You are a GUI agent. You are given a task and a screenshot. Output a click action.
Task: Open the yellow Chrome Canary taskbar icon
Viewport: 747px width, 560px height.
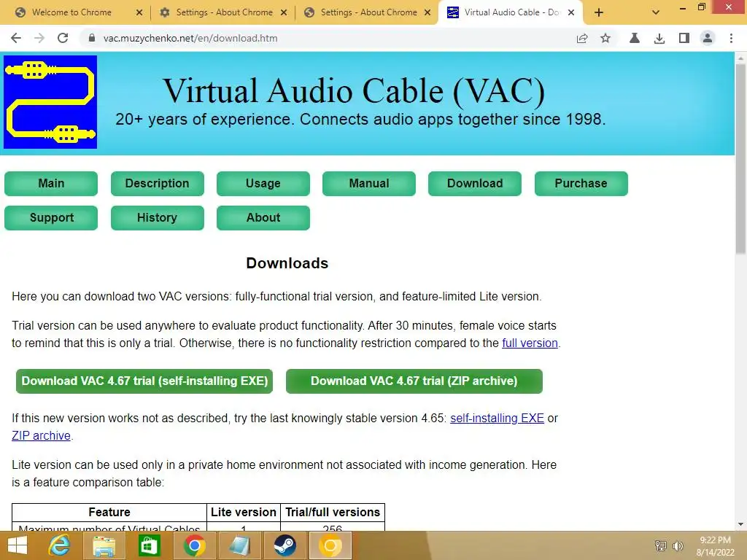click(330, 545)
